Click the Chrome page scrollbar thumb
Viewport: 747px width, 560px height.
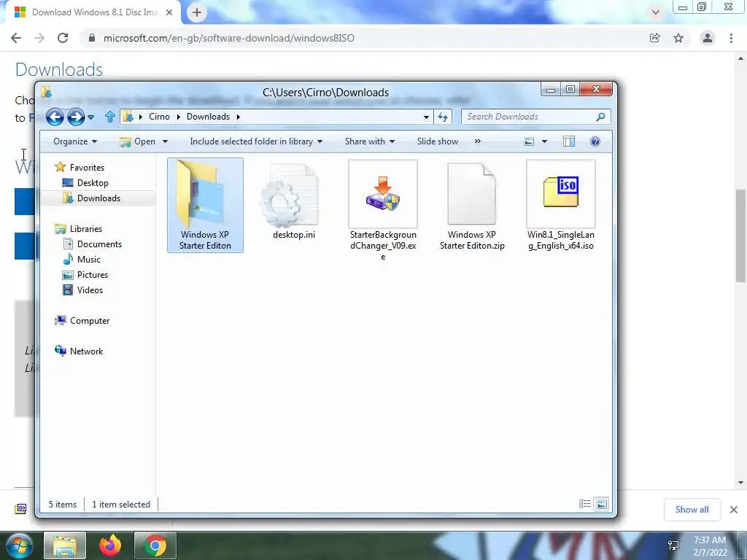(740, 236)
